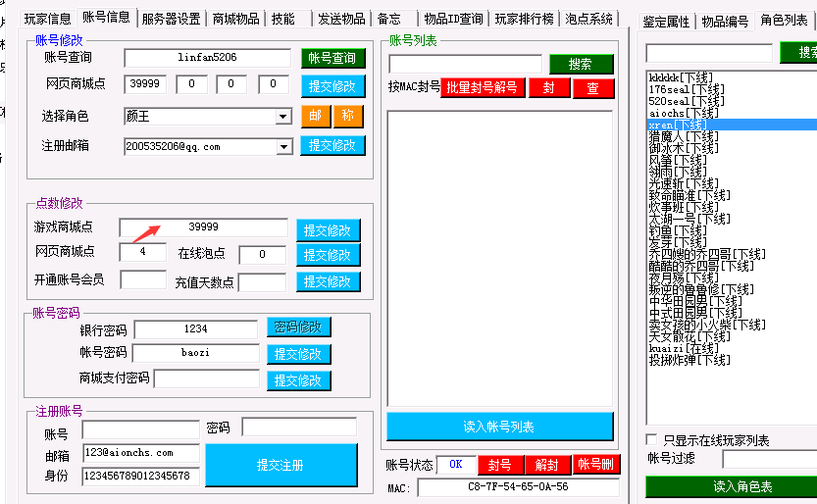The width and height of the screenshot is (817, 504).
Task: Click the 帐号密码 input field
Action: (196, 353)
